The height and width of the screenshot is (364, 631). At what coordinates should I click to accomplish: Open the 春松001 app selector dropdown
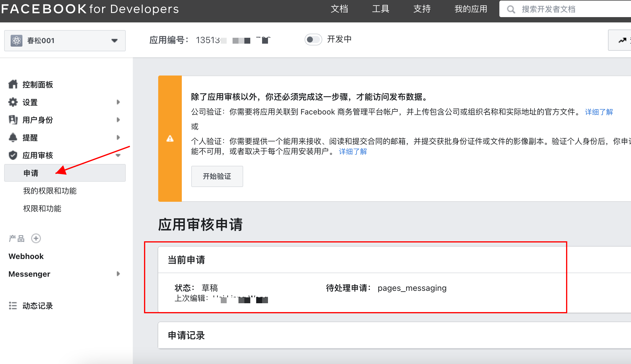coord(65,40)
